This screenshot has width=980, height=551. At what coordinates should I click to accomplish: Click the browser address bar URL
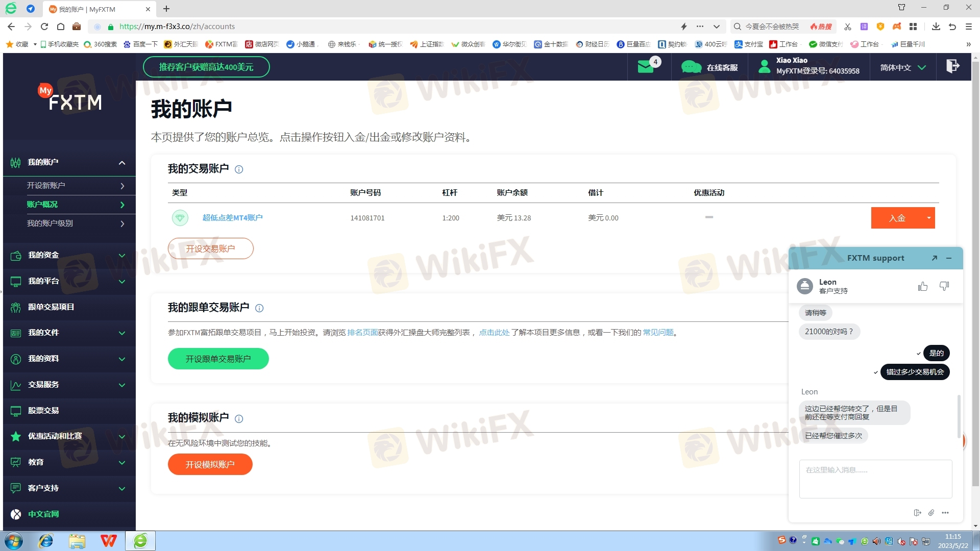[177, 27]
